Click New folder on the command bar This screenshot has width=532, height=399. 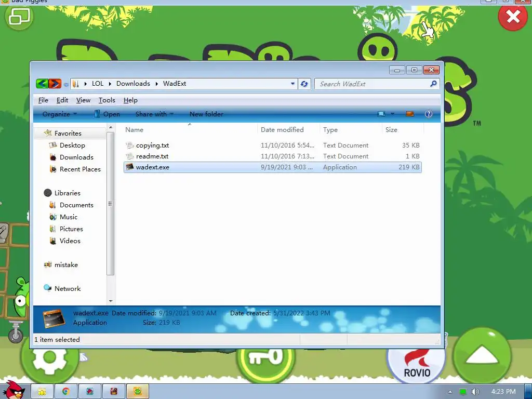(206, 114)
